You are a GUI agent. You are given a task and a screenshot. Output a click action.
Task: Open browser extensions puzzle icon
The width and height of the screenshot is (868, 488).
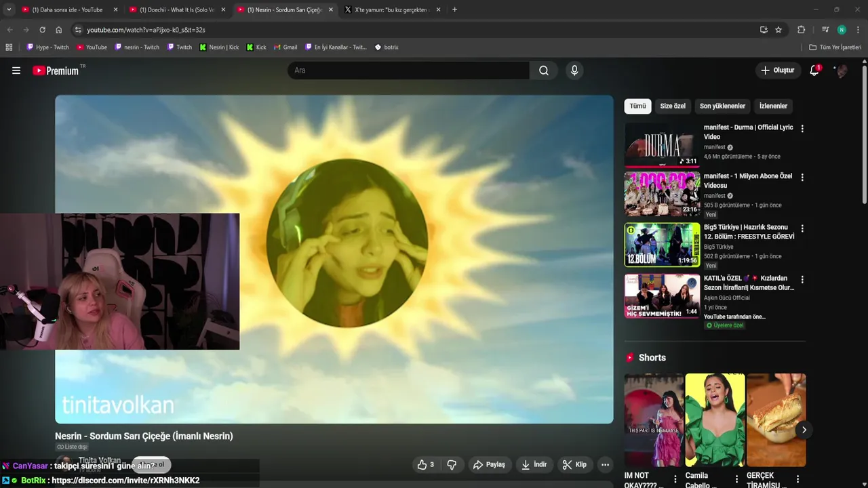[x=801, y=30]
